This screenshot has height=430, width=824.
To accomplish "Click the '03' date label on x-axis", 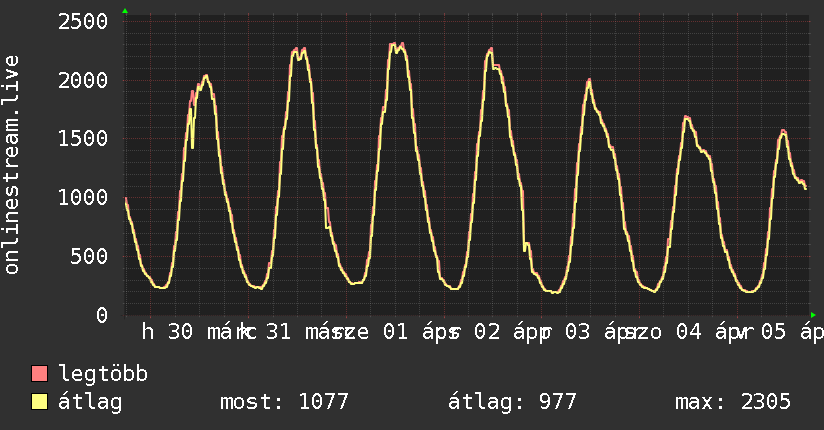I will coord(578,332).
